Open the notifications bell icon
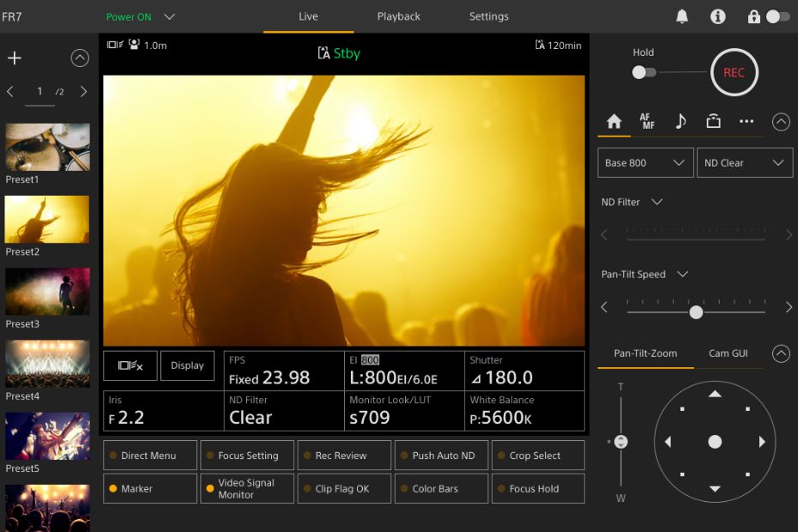The width and height of the screenshot is (798, 532). pyautogui.click(x=682, y=16)
